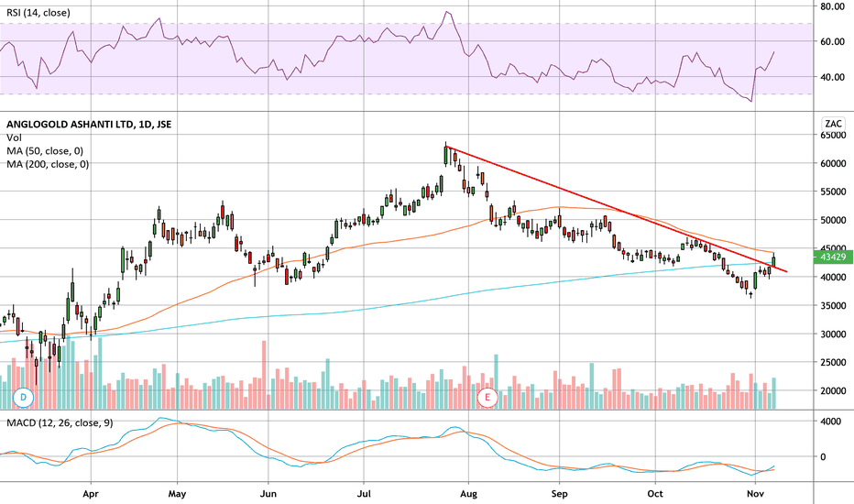The image size is (854, 504).
Task: Click the 35000 price axis value
Action: click(x=833, y=306)
